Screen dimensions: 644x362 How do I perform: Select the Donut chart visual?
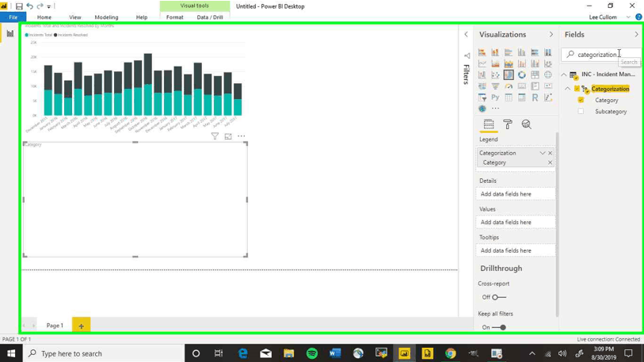(x=521, y=74)
